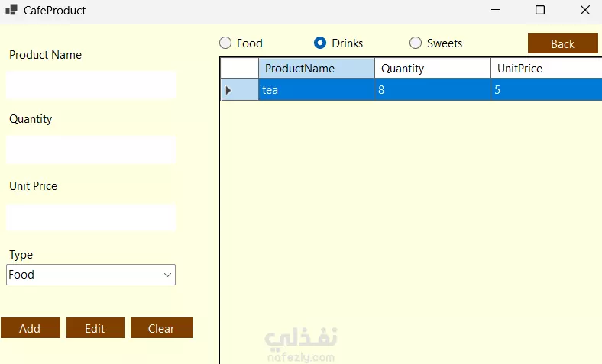
Task: Click the row selector arrow for tea
Action: (228, 90)
